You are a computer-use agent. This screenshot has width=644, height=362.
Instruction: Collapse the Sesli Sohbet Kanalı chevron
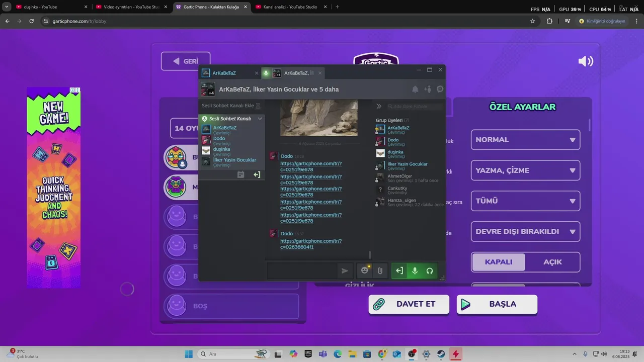point(260,119)
